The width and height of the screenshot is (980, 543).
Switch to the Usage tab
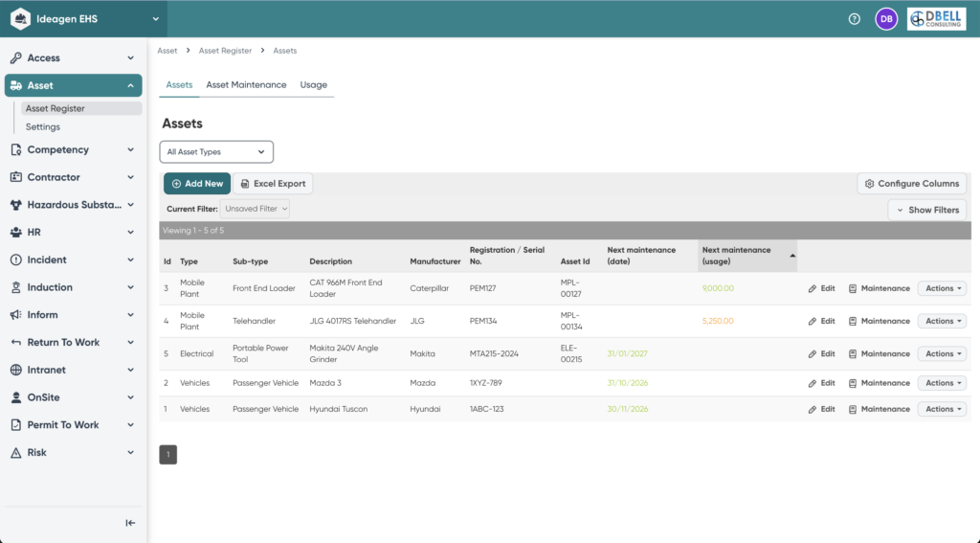314,85
